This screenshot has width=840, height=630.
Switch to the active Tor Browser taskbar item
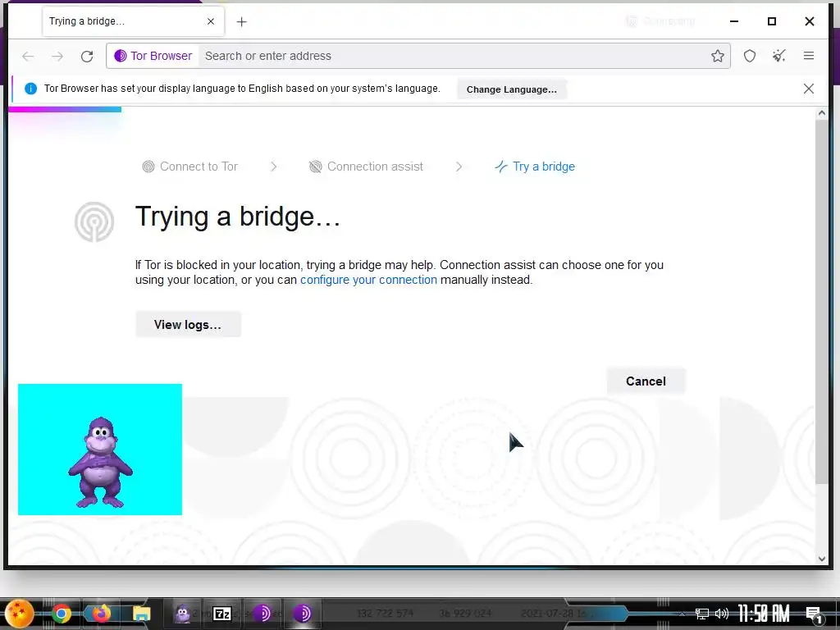[x=303, y=614]
